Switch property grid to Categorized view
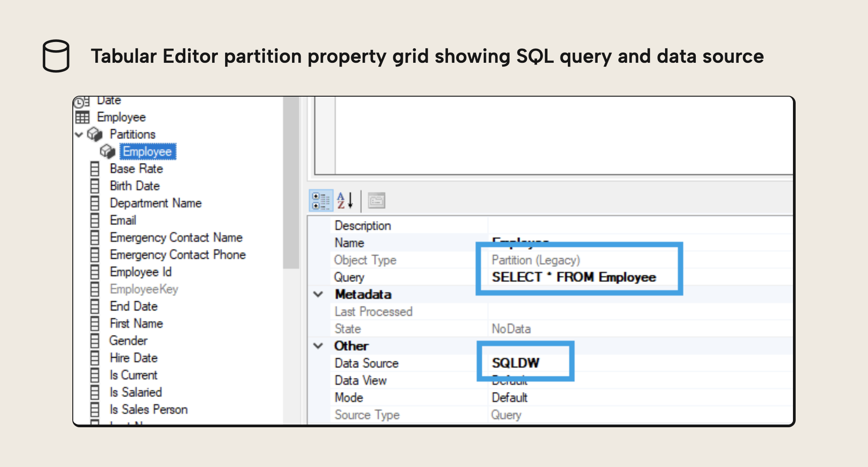Viewport: 868px width, 467px height. tap(321, 201)
